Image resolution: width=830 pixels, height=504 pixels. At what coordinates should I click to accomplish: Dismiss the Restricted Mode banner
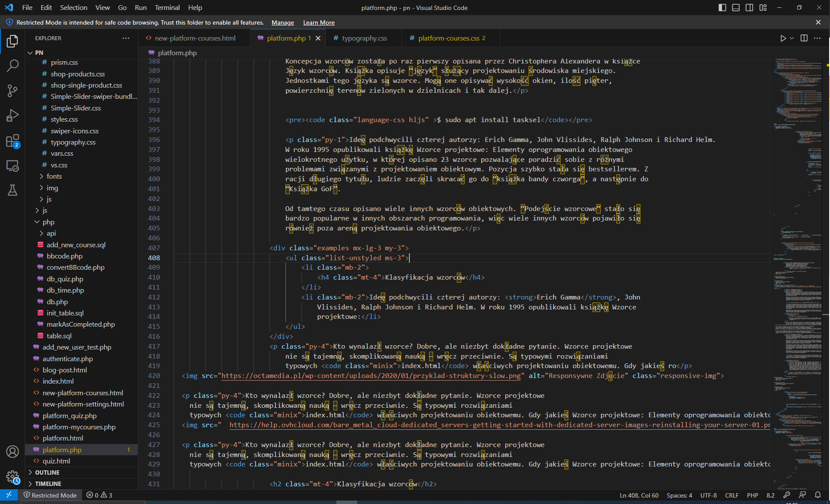(818, 22)
